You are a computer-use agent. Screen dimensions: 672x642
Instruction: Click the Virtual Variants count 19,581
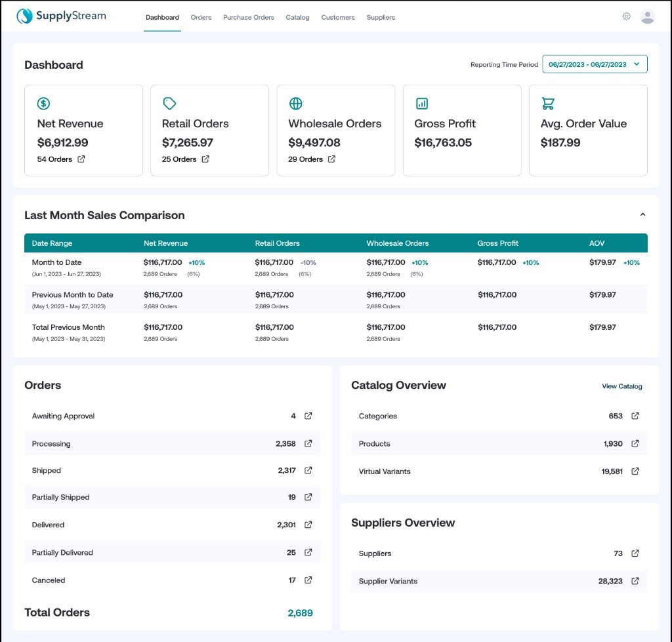coord(612,471)
